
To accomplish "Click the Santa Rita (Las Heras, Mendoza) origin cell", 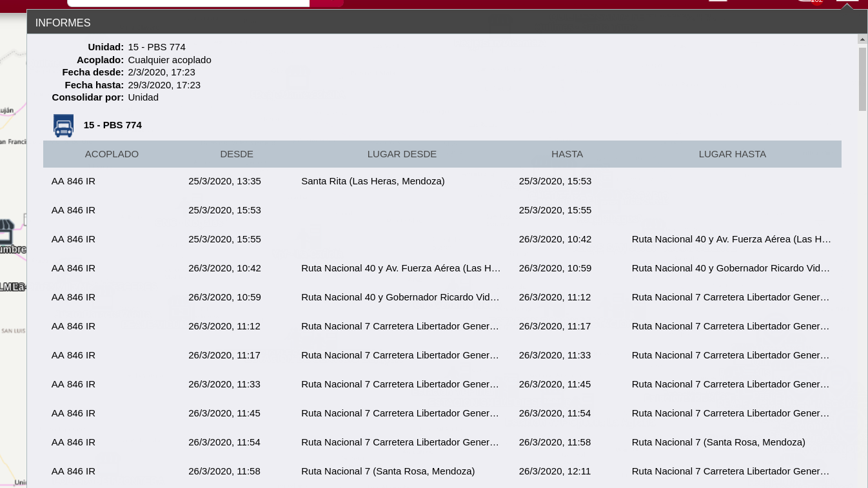I will [x=373, y=181].
